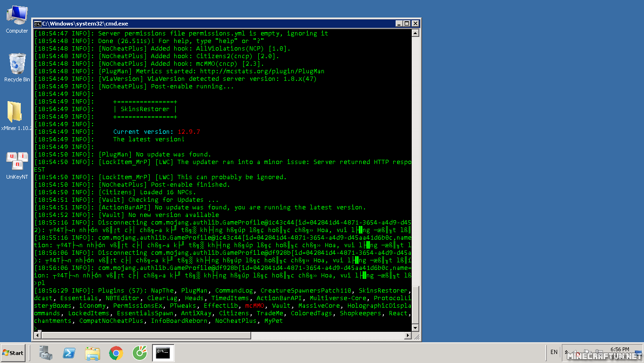Click the title text C:\Windows\system32\cmd.exe
644x363 pixels.
85,24
